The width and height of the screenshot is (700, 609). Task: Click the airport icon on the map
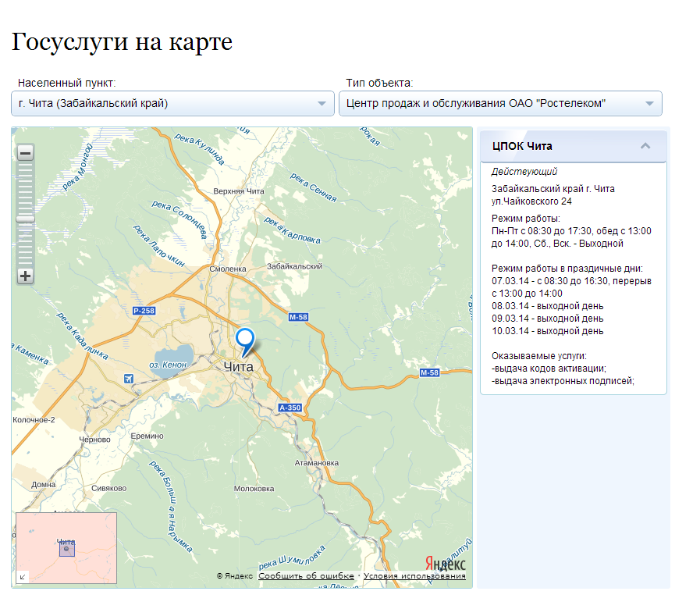click(x=129, y=379)
